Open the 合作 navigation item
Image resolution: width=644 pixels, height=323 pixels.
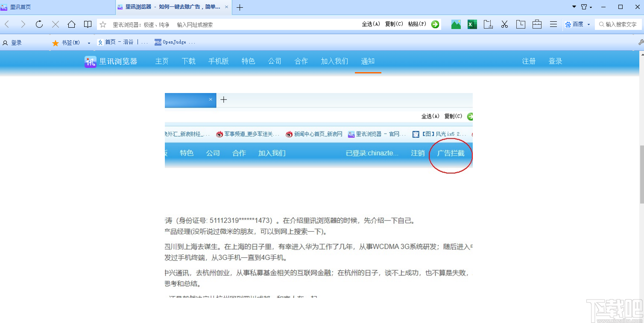tap(301, 61)
